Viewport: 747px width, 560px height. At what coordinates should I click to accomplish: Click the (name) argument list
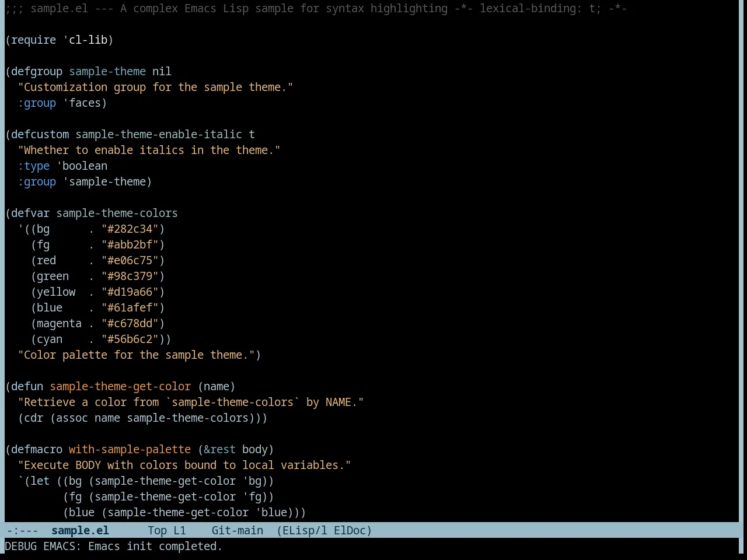pos(217,386)
